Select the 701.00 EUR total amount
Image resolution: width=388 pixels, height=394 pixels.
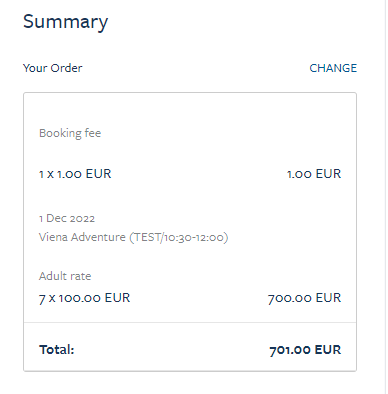(305, 350)
